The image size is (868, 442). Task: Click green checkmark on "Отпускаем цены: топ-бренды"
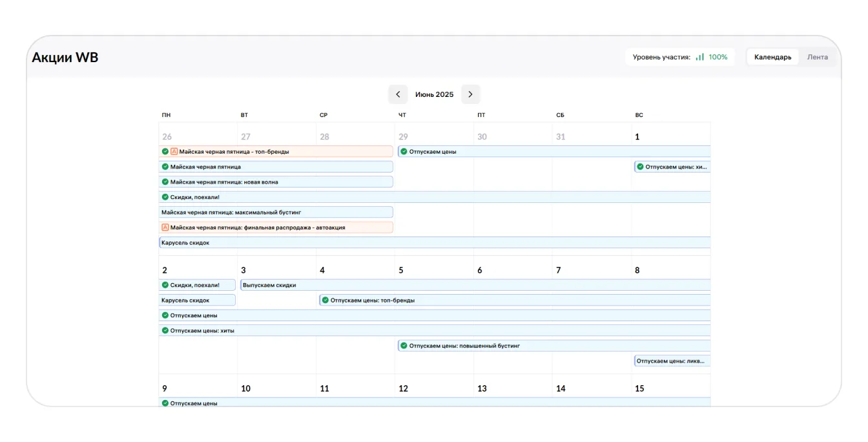[x=325, y=300]
